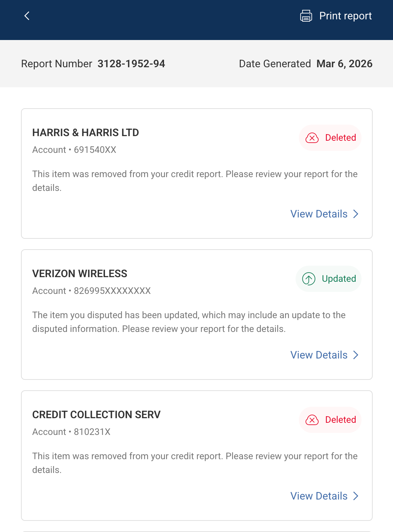Open Print report from the top bar
Viewport: 393px width, 532px height.
pos(345,15)
